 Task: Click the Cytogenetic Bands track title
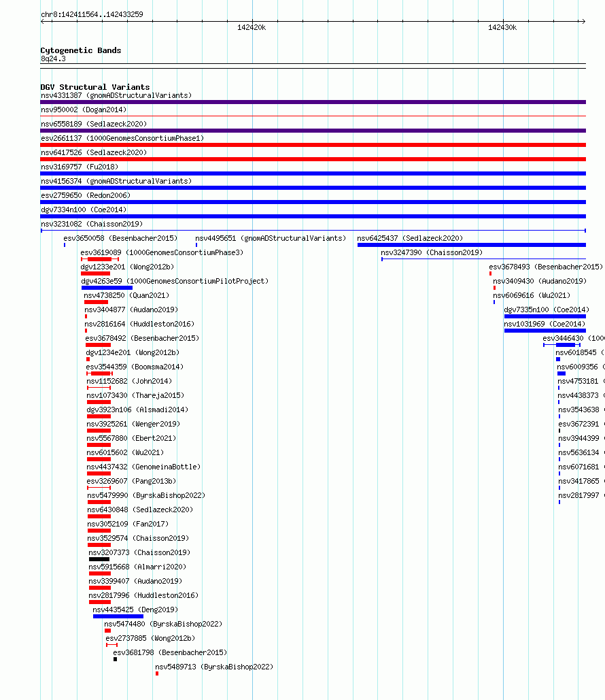pos(81,50)
